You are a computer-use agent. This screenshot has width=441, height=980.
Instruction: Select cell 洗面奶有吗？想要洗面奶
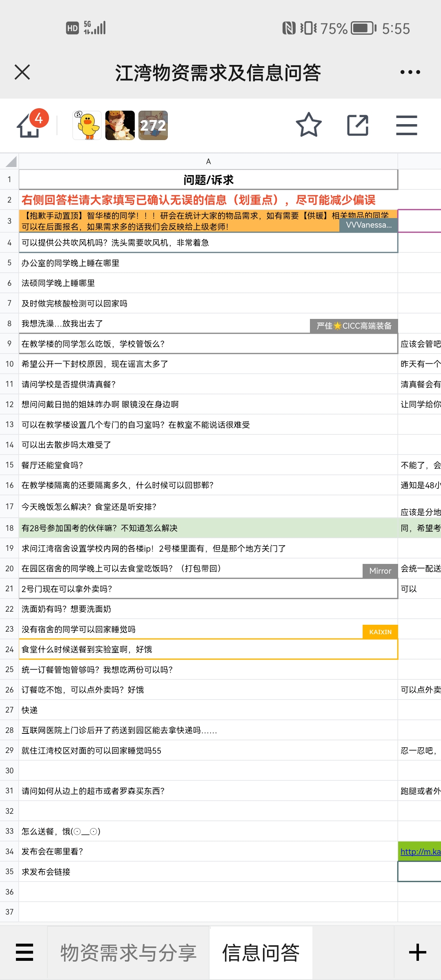208,609
